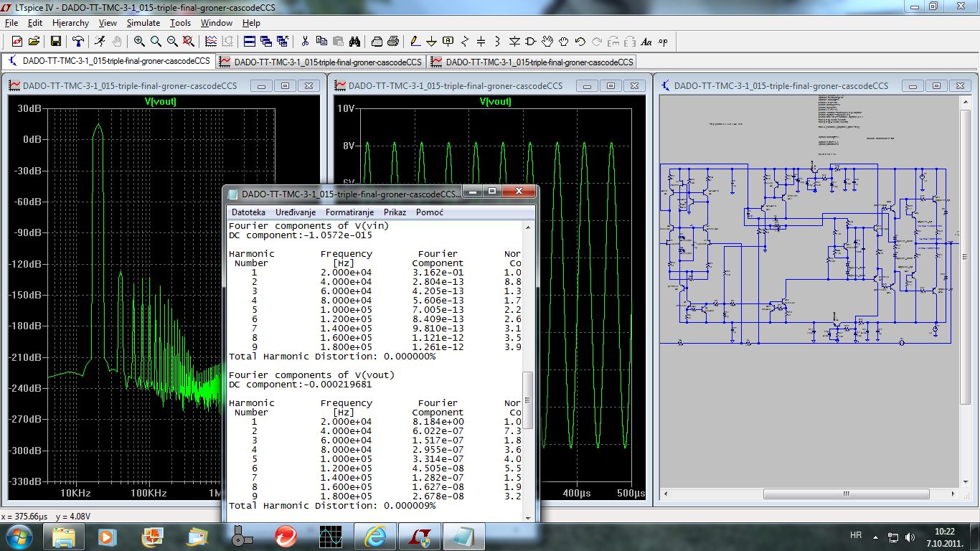The width and height of the screenshot is (980, 551).
Task: Click the Tile Windows toolbar icon
Action: click(250, 42)
